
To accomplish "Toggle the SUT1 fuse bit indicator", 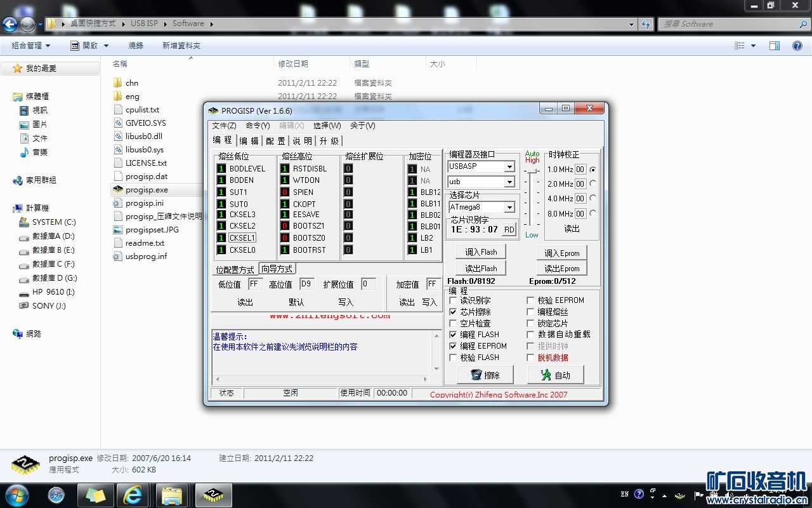I will pyautogui.click(x=221, y=192).
